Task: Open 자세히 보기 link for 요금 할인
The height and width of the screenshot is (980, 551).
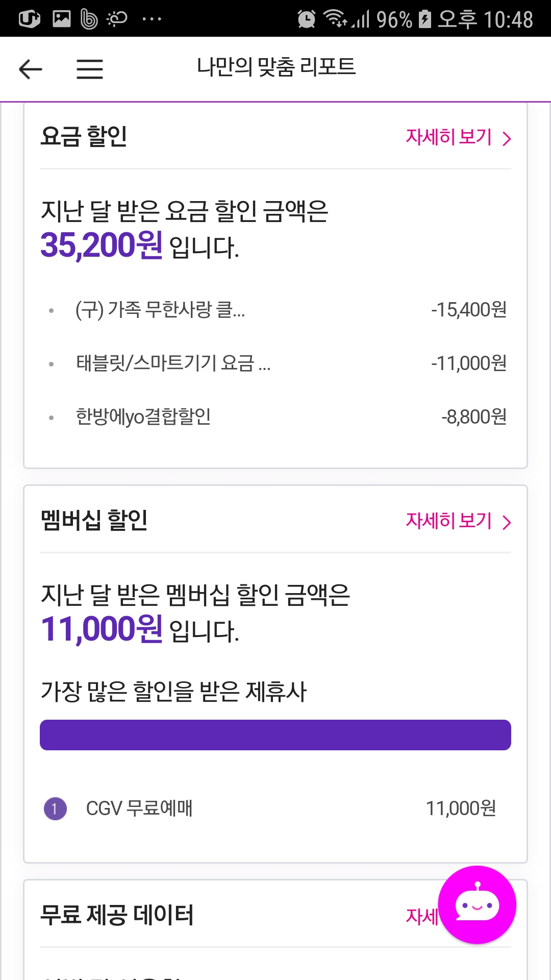Action: coord(449,137)
